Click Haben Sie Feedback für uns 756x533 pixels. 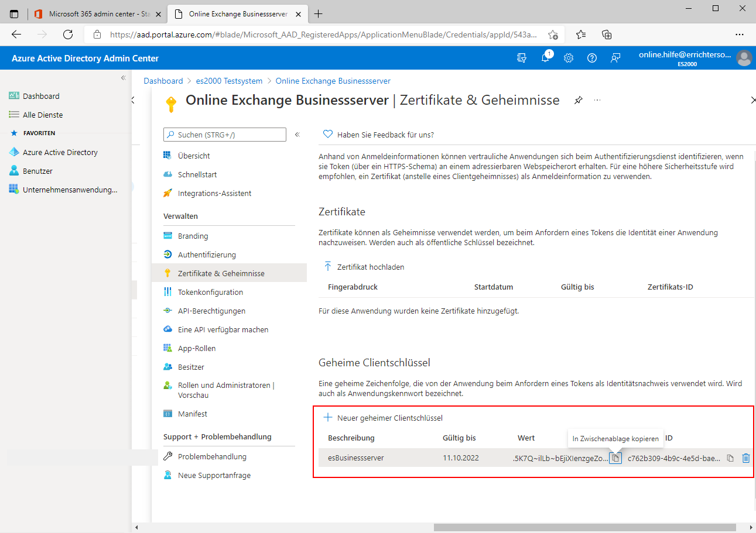click(x=379, y=135)
